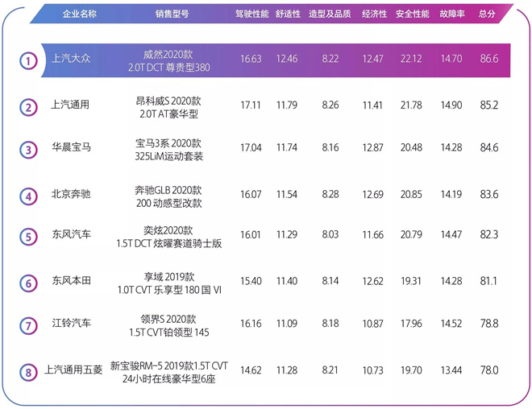This screenshot has height=409, width=532.
Task: Click company name 东风本田
Action: (x=71, y=280)
